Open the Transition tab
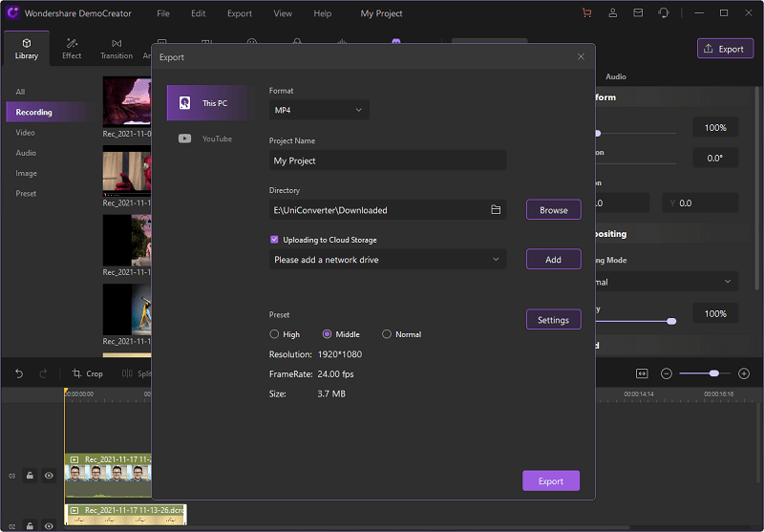 click(x=117, y=50)
